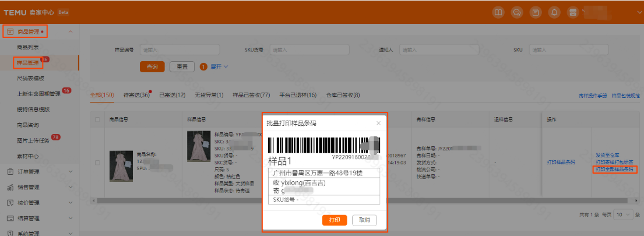Switch to the 平台已退样(16) tab
The height and width of the screenshot is (236, 644).
click(x=298, y=95)
